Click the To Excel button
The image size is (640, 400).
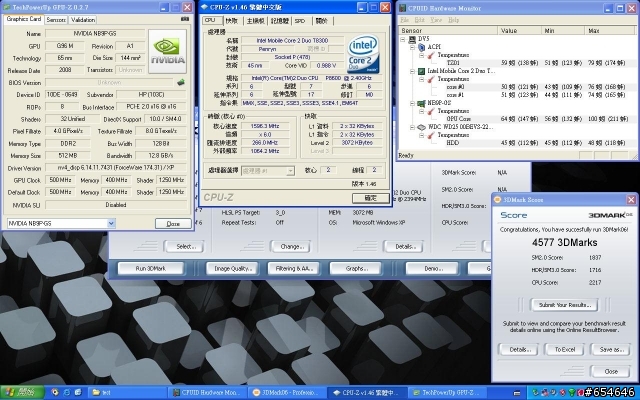tap(565, 350)
